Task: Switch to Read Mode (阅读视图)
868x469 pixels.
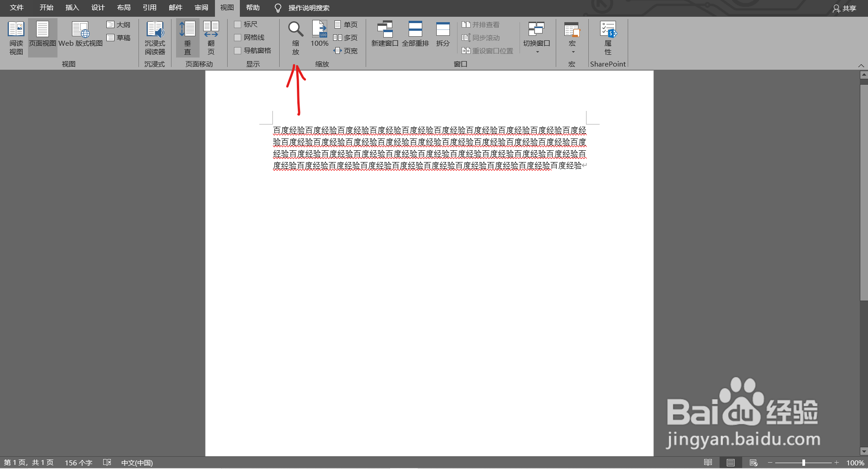Action: [x=16, y=38]
